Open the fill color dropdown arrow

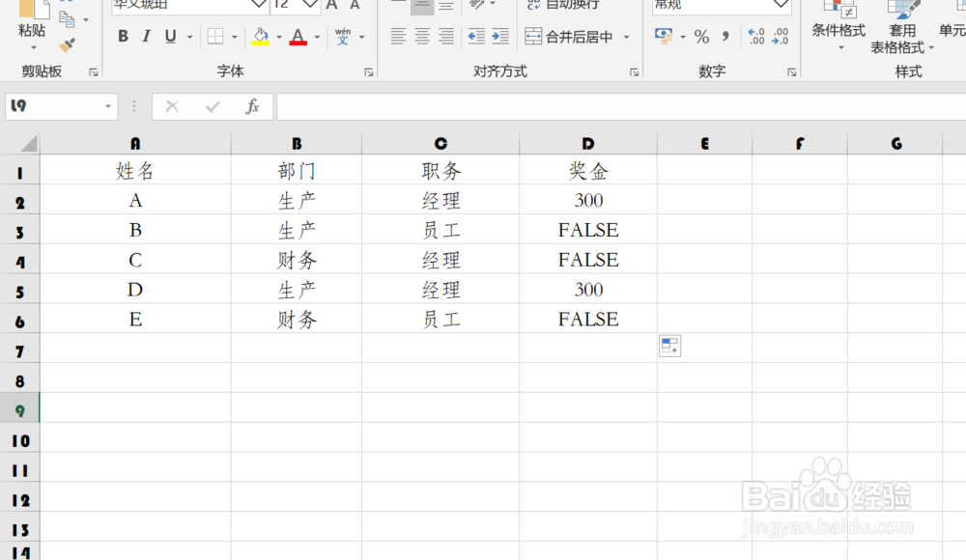tap(278, 37)
